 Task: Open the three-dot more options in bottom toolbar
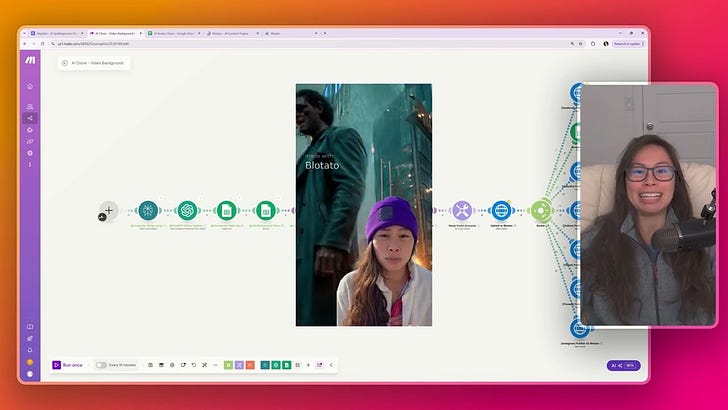click(215, 365)
